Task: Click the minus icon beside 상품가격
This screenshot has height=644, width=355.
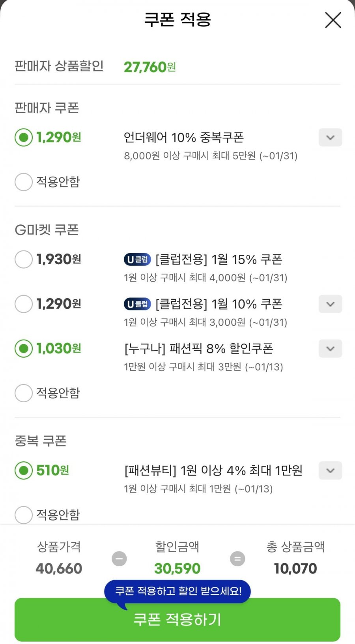Action: tap(119, 559)
